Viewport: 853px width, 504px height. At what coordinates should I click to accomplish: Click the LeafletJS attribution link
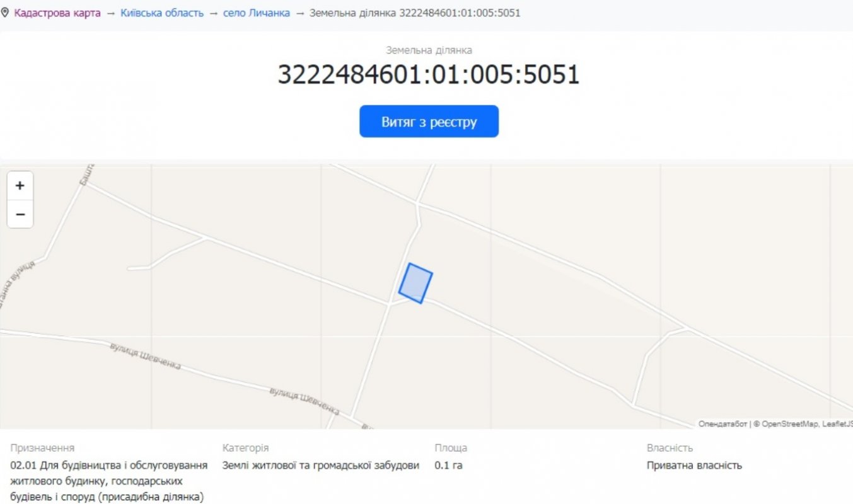pos(838,424)
